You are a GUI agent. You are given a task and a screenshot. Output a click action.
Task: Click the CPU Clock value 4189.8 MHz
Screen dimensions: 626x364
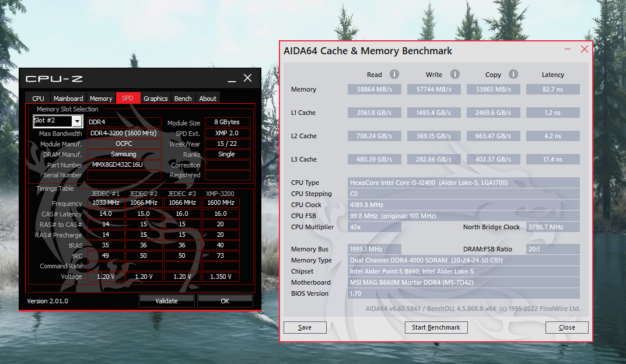tap(463, 205)
